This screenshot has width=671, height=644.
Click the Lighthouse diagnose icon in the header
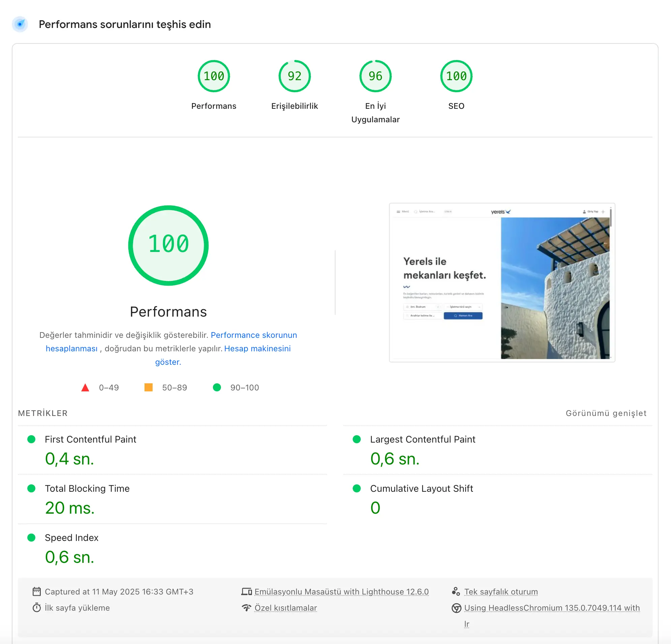(x=20, y=24)
